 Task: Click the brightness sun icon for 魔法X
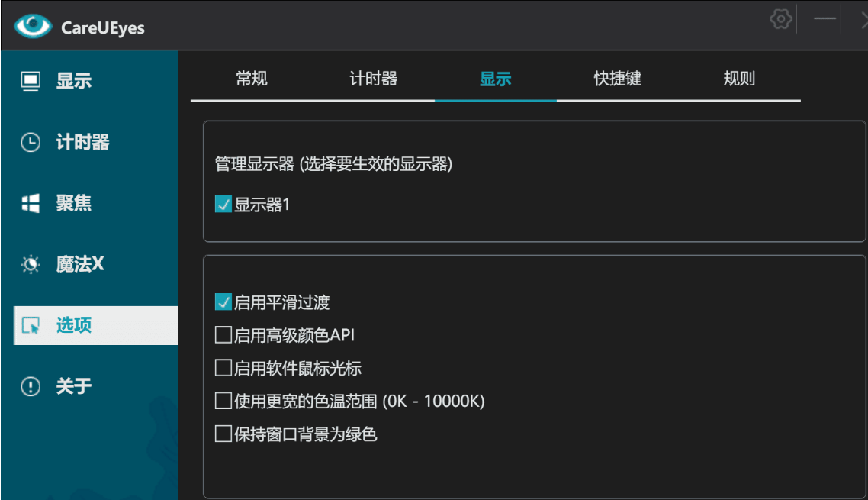31,265
